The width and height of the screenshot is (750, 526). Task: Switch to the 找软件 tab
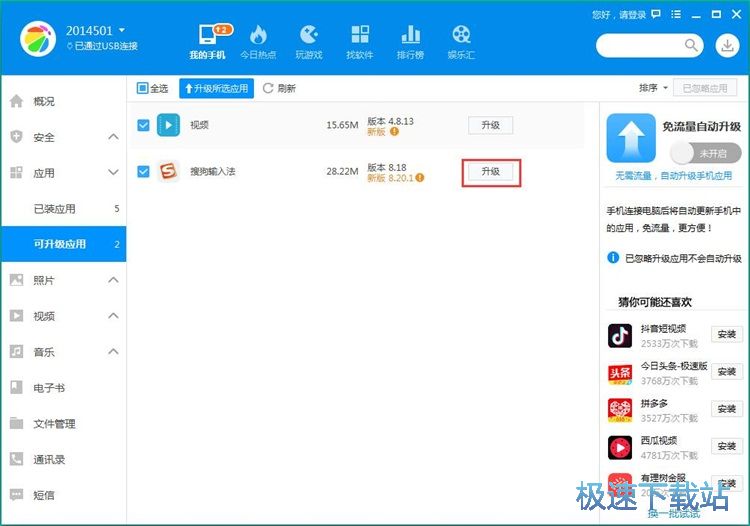click(x=360, y=42)
